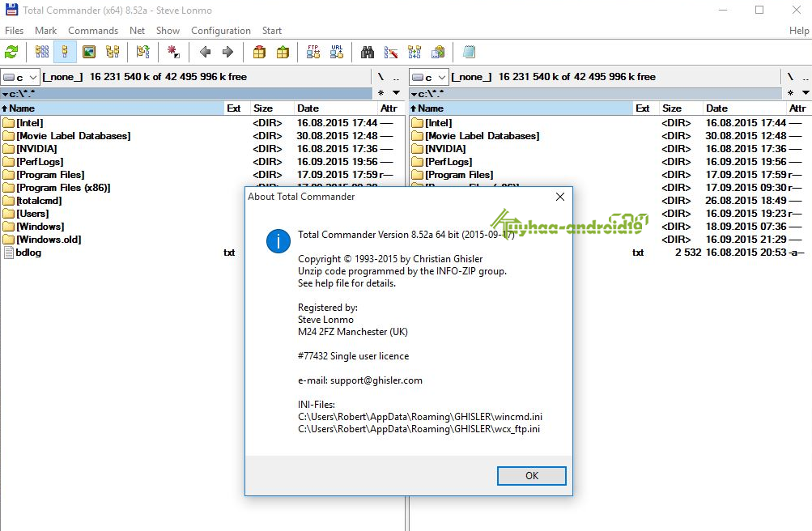This screenshot has width=812, height=531.
Task: Click the red star Invert selection icon
Action: coord(173,52)
